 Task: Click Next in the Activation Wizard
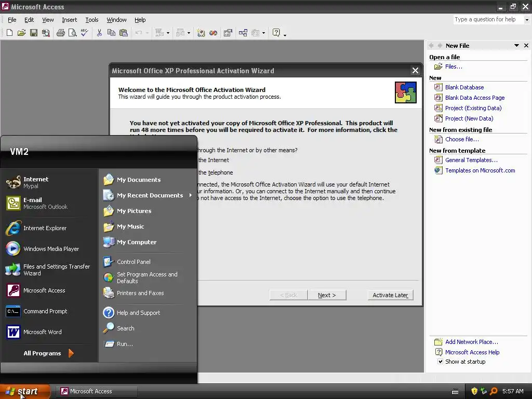327,295
